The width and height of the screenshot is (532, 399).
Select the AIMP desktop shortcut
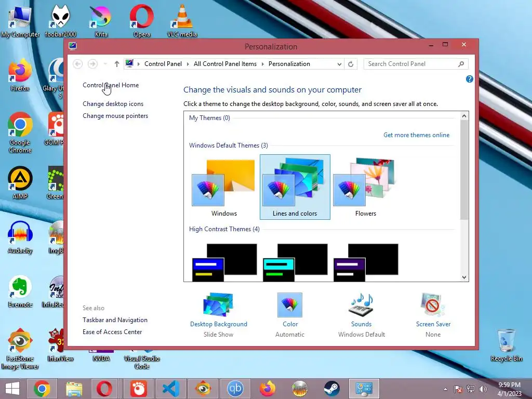(x=20, y=183)
